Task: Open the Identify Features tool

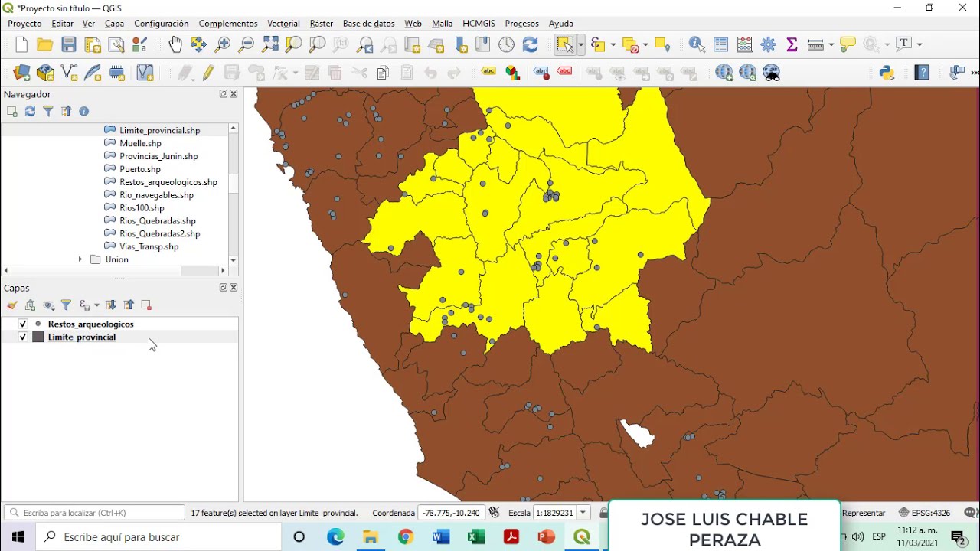Action: point(697,45)
